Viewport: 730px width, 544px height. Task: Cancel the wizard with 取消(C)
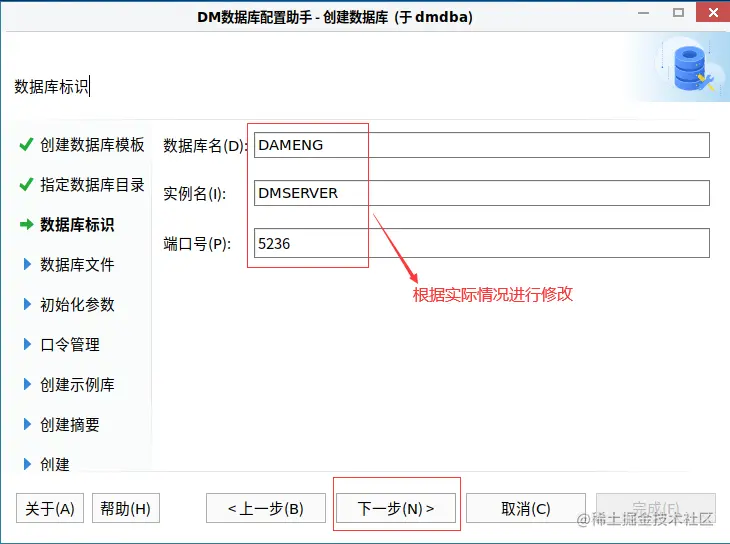(x=526, y=508)
